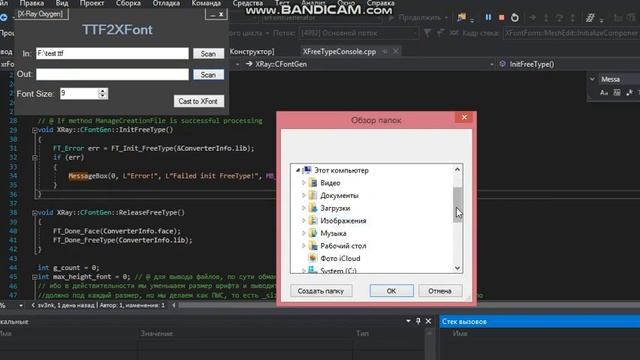
Task: Pin the locals panel with the pin icon
Action: pyautogui.click(x=418, y=321)
